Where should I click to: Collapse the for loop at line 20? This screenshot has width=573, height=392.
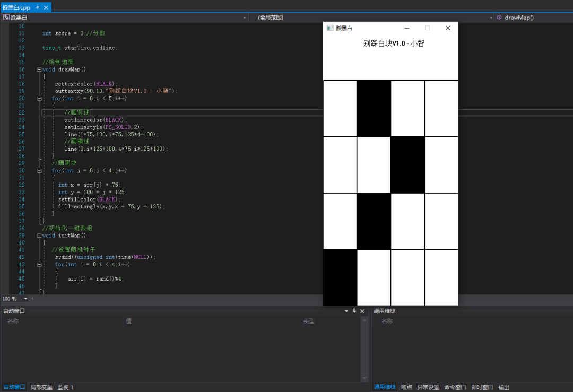coord(39,98)
